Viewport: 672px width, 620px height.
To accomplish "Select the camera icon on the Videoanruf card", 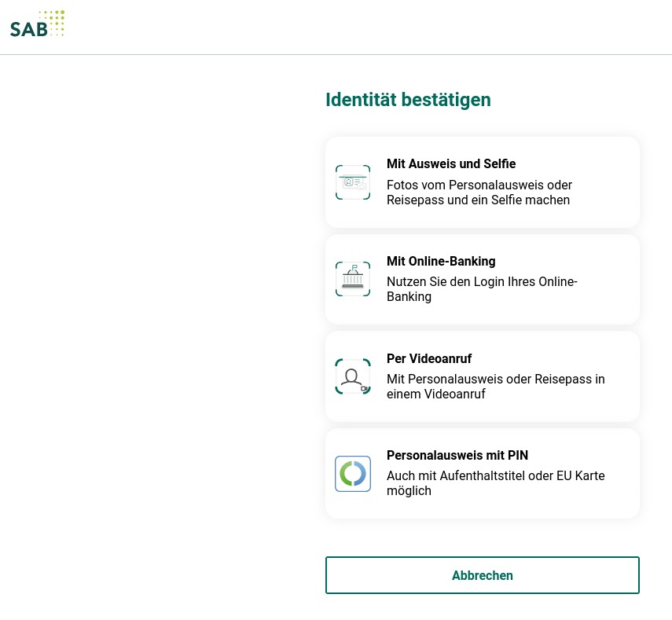I will (363, 387).
